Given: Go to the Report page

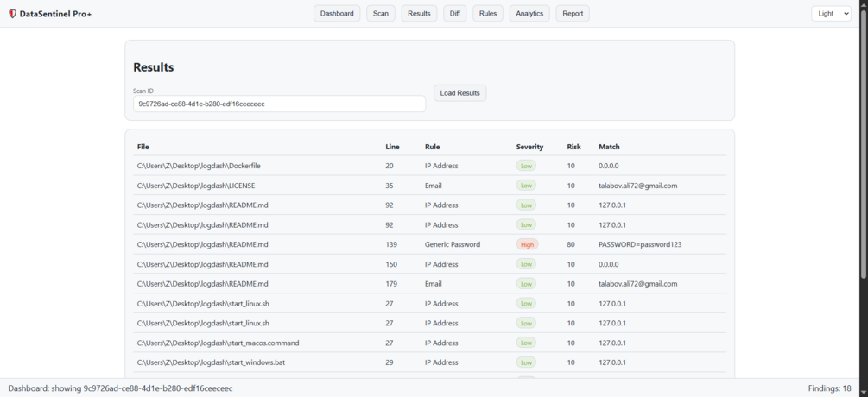Looking at the screenshot, I should pos(573,14).
